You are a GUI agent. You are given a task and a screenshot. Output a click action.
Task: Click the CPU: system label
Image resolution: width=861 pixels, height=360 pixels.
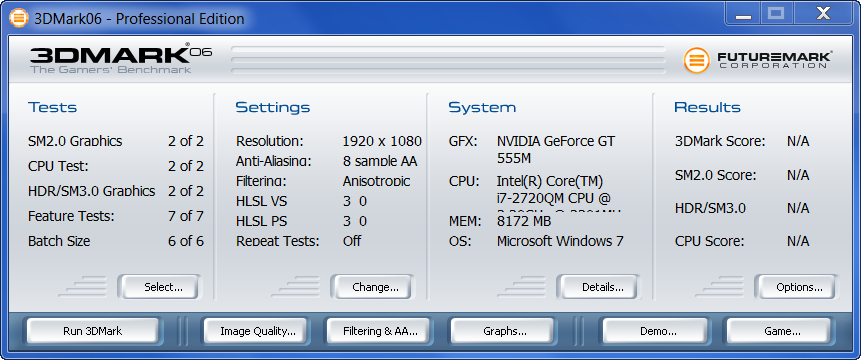464,181
